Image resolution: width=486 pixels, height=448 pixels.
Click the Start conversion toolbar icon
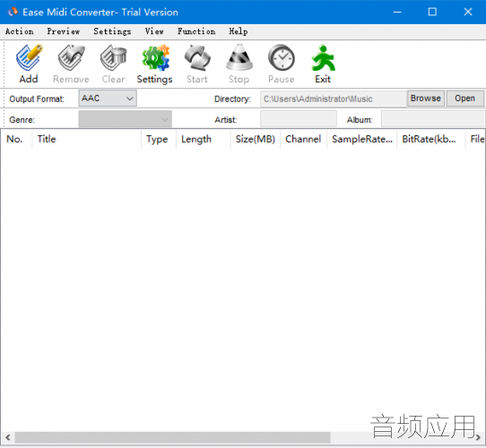click(x=197, y=57)
